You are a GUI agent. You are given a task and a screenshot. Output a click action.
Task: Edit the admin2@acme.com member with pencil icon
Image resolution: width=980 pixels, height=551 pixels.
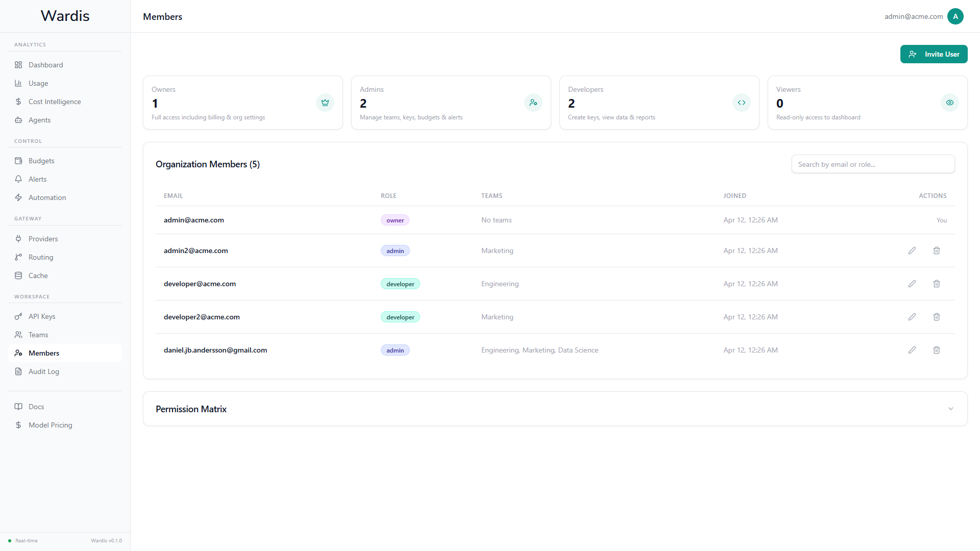click(x=912, y=251)
